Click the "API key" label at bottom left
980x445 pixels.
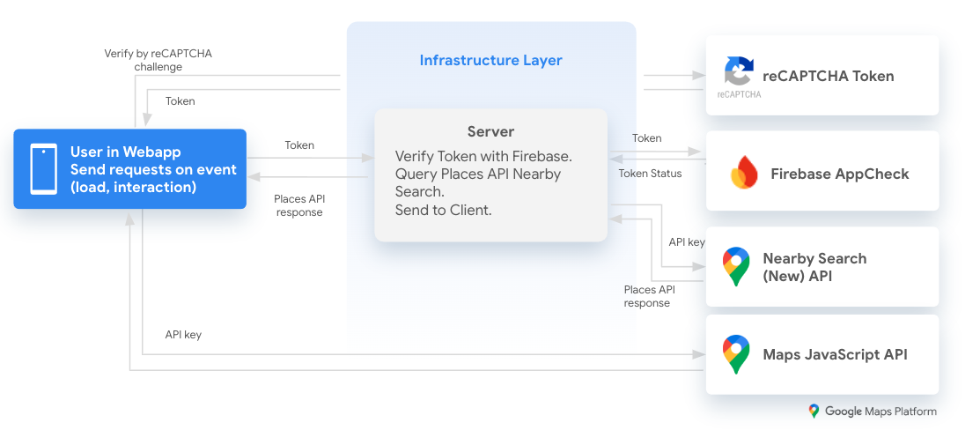click(183, 335)
